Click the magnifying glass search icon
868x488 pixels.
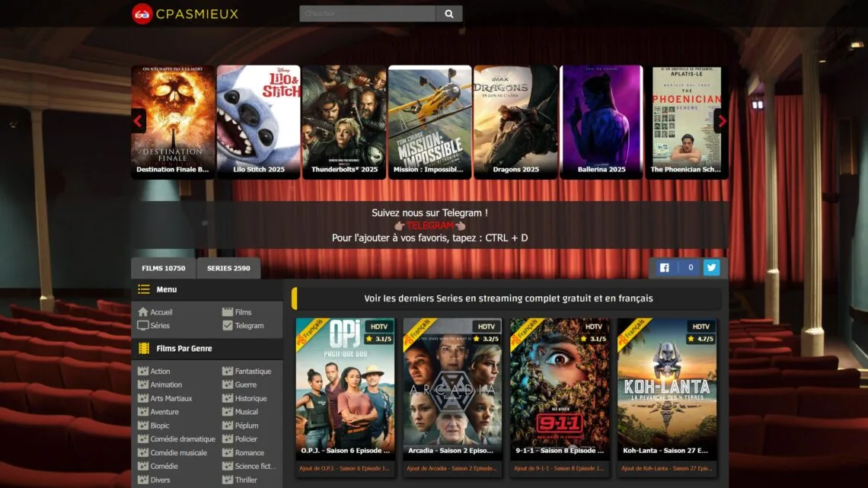448,13
